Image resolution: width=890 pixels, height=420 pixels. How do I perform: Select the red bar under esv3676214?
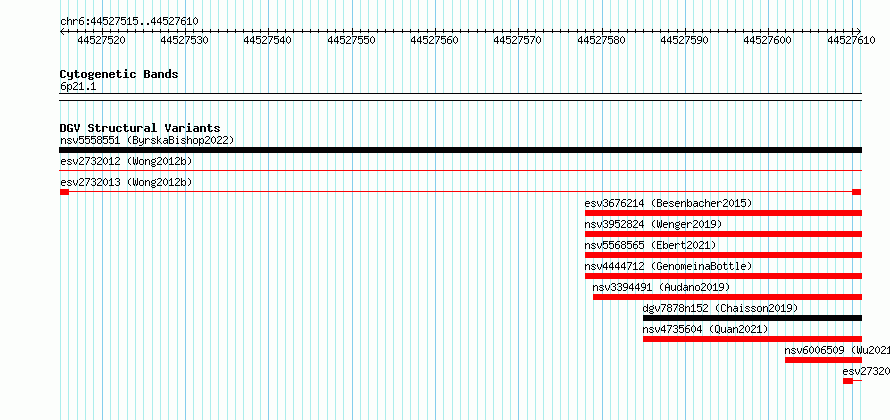coord(723,213)
